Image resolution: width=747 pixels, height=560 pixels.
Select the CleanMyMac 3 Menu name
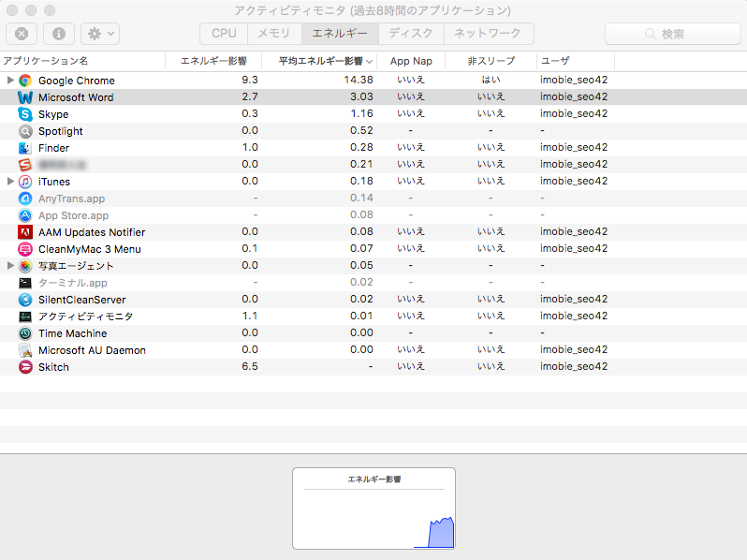(x=90, y=249)
